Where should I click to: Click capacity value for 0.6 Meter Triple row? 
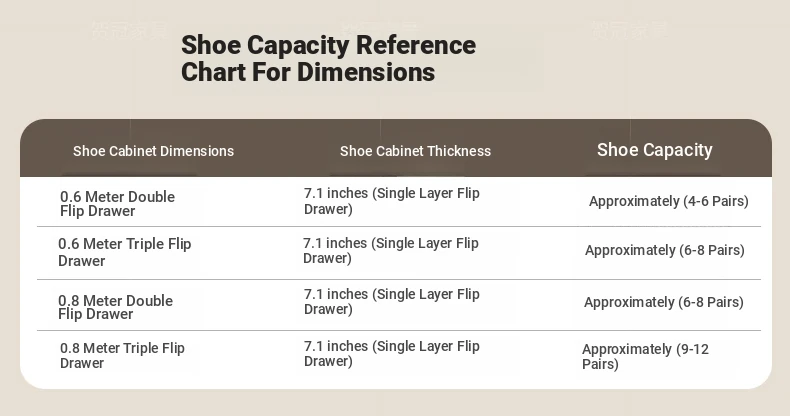tap(665, 250)
